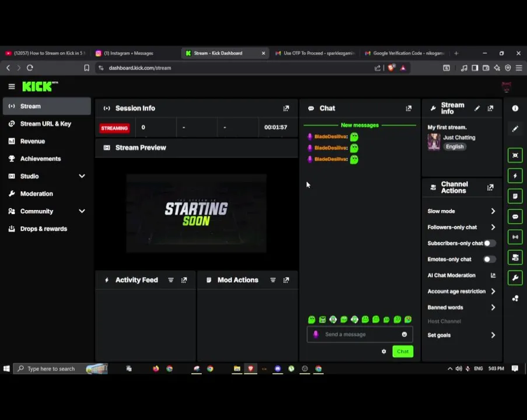Open the Brave shields icon
Screen dimensions: 527x420
pyautogui.click(x=391, y=68)
